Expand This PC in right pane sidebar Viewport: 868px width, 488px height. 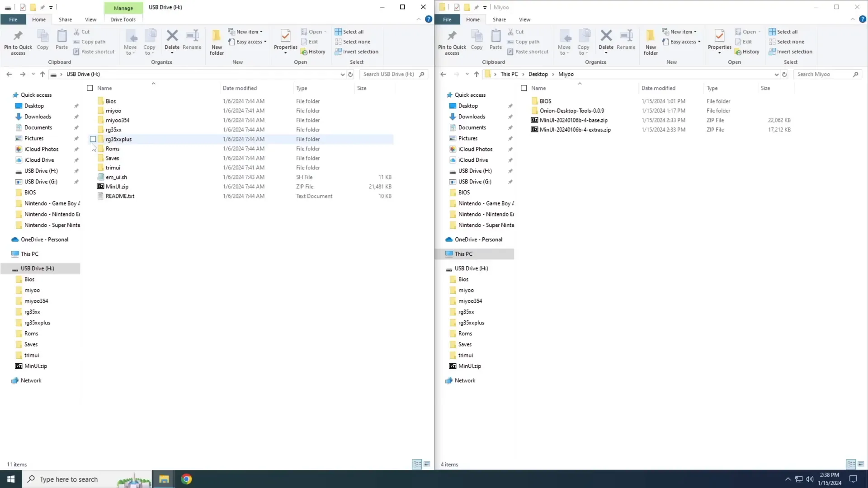tap(442, 253)
